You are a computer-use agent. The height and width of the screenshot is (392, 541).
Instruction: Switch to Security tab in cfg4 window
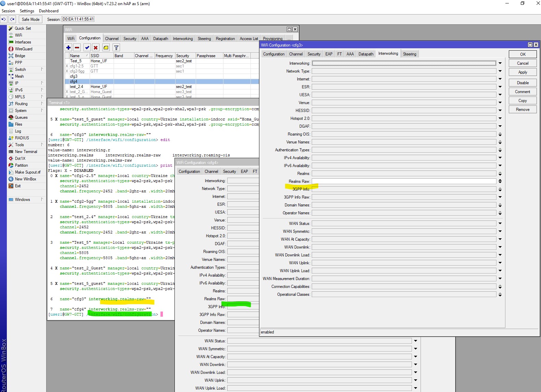(x=230, y=172)
